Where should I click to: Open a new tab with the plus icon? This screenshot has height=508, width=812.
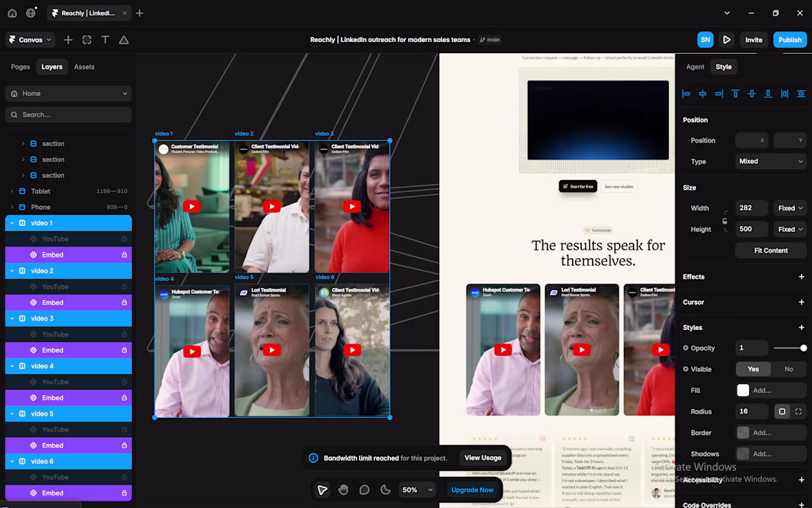coord(140,13)
